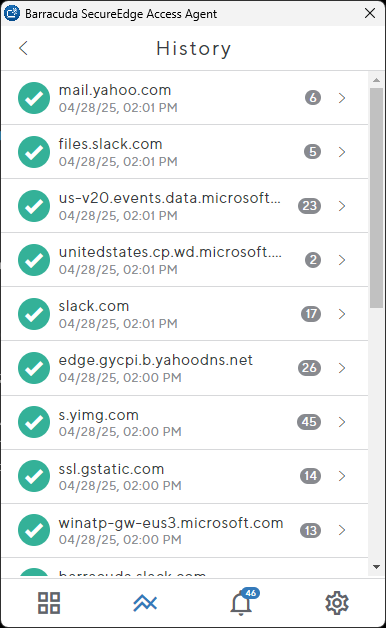Click the green check icon for mail.yahoo.com
Screen dimensions: 386x628
[34, 98]
